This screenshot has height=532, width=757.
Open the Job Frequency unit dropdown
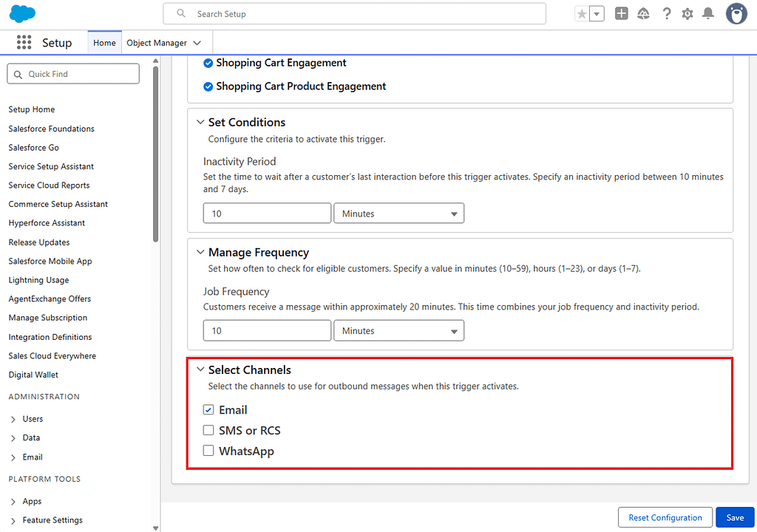[398, 331]
